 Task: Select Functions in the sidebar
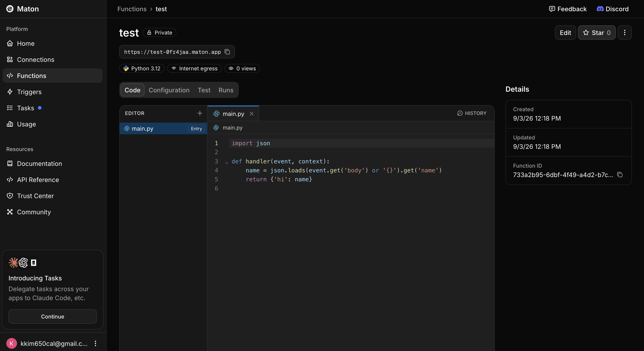52,76
